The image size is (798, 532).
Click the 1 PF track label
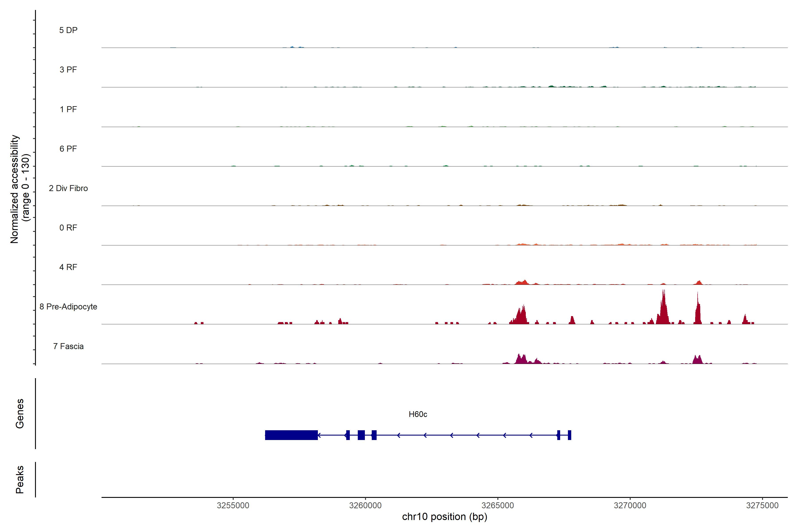click(68, 109)
